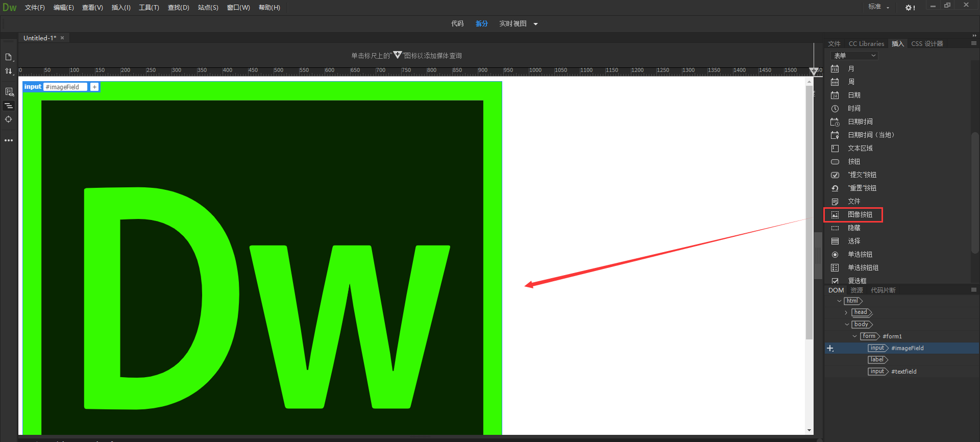Viewport: 980px width, 442px height.
Task: Insert a Time (时间) form field
Action: (x=853, y=108)
